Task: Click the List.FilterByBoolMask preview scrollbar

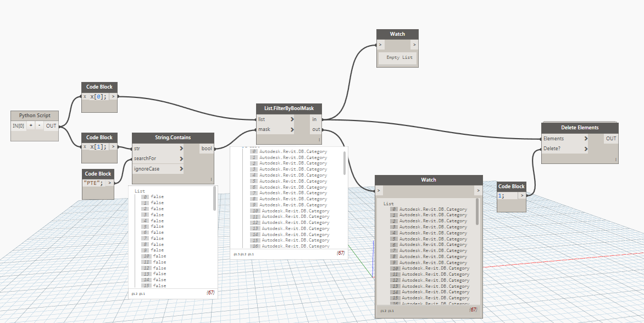Action: tap(345, 162)
